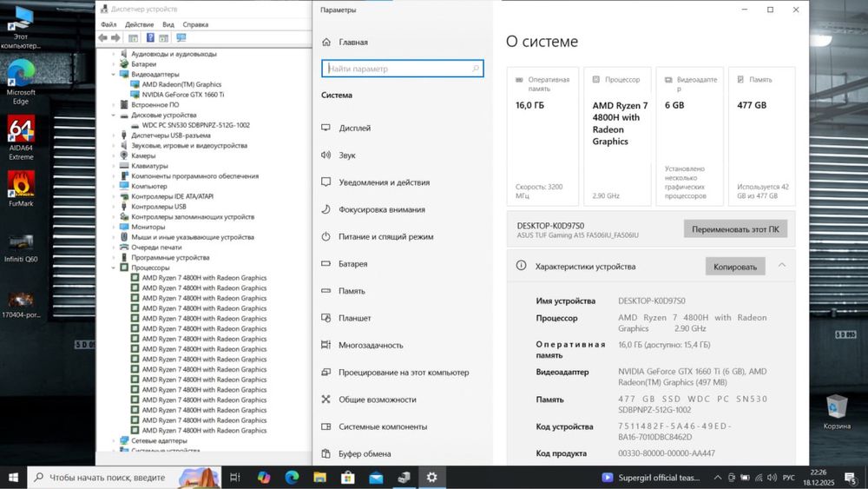Open Корзина recycle bin icon
Screen dimensions: 868x489
coord(837,412)
